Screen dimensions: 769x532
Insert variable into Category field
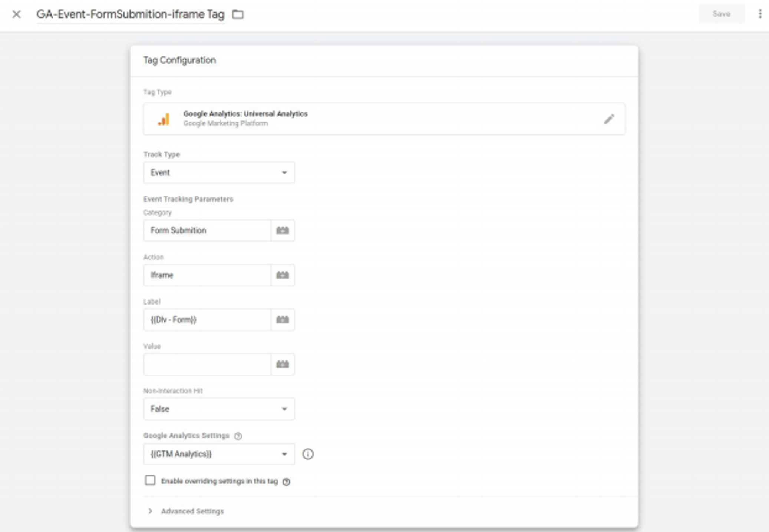coord(283,230)
